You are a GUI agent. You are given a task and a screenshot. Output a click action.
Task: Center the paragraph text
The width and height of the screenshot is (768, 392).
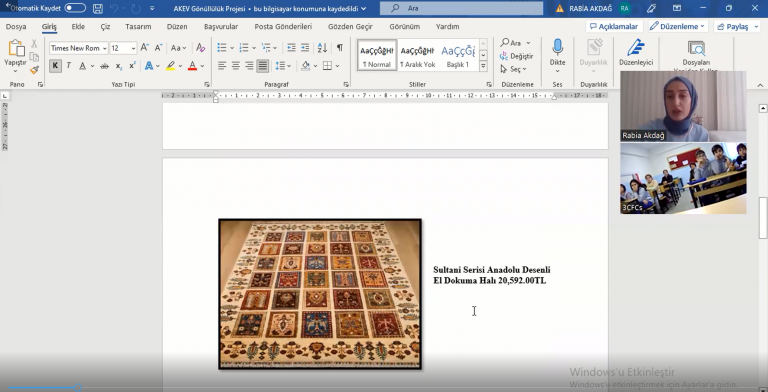(x=236, y=66)
